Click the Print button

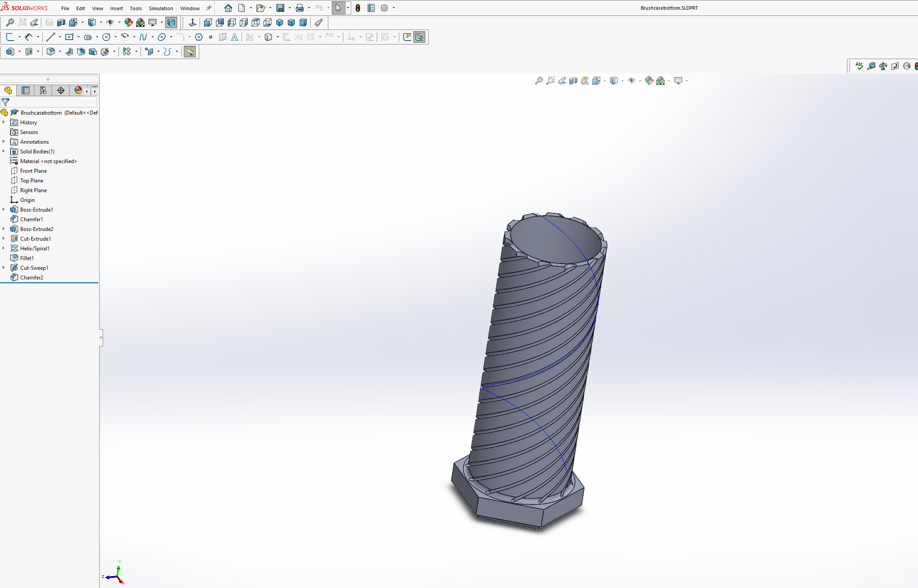300,7
